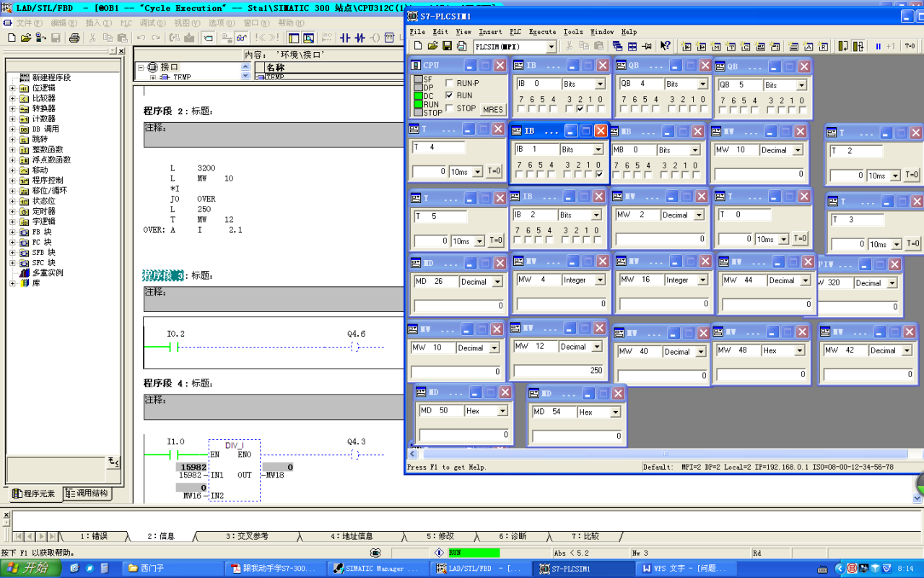Toggle bit 7 checkbox of IB 0
924x578 pixels.
(520, 109)
